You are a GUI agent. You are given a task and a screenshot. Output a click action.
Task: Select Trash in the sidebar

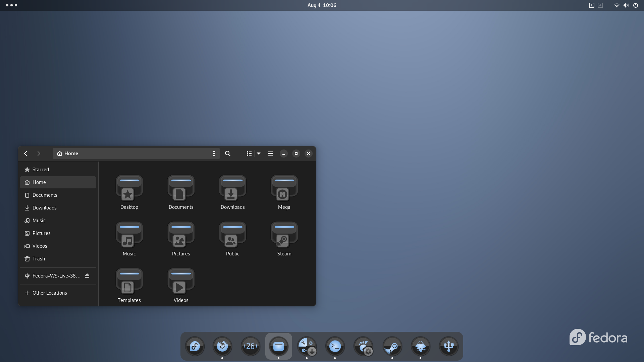pos(39,259)
